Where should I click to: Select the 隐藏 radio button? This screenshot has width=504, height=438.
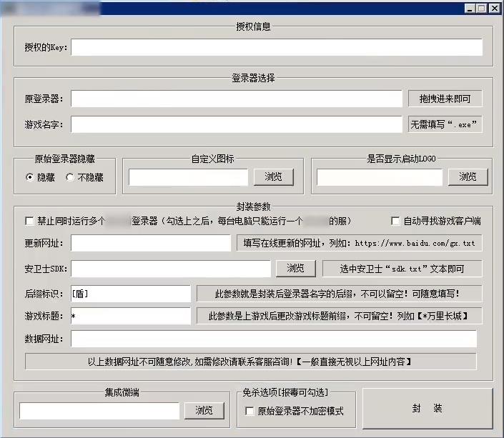coord(29,177)
